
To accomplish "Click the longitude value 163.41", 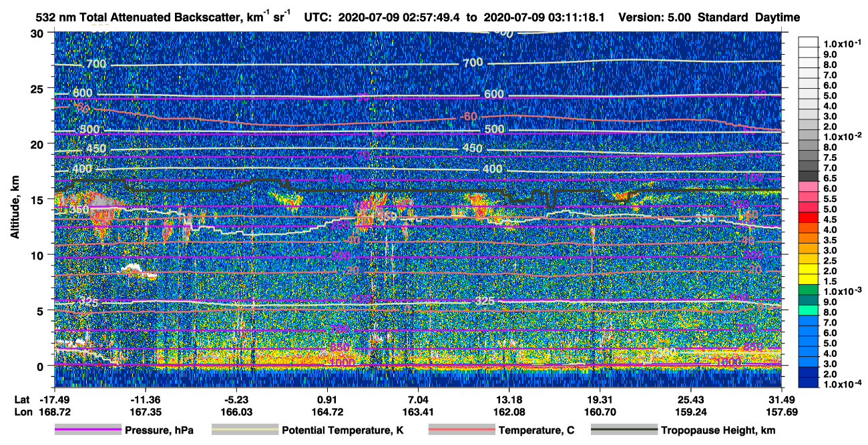I will click(418, 412).
